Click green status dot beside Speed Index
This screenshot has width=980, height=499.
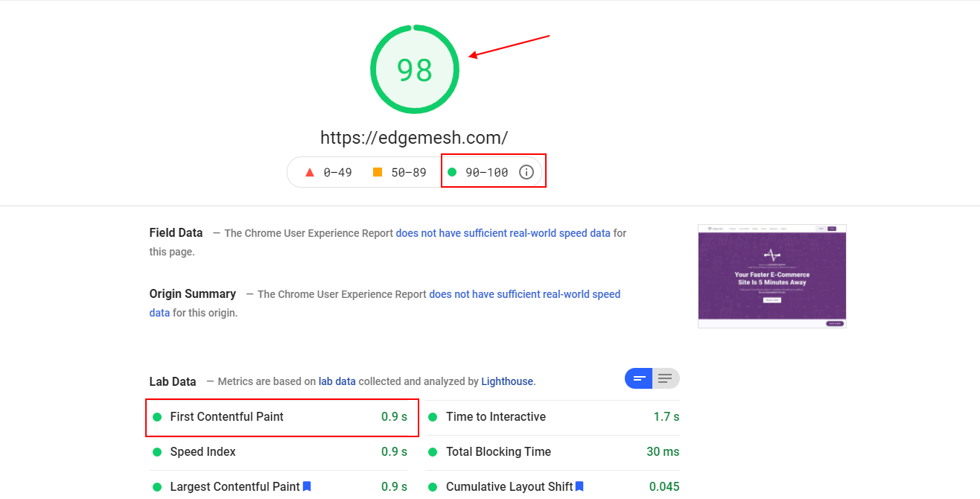point(157,452)
